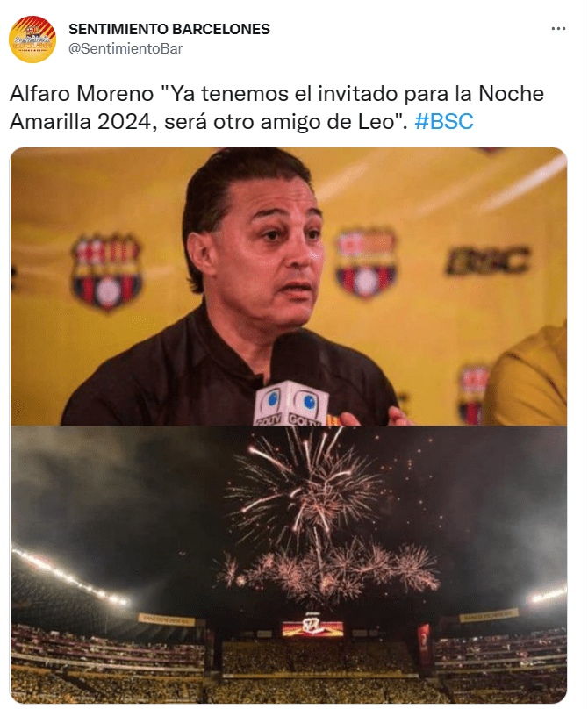Open the three-dot more options menu
This screenshot has width=588, height=709.
point(558,29)
